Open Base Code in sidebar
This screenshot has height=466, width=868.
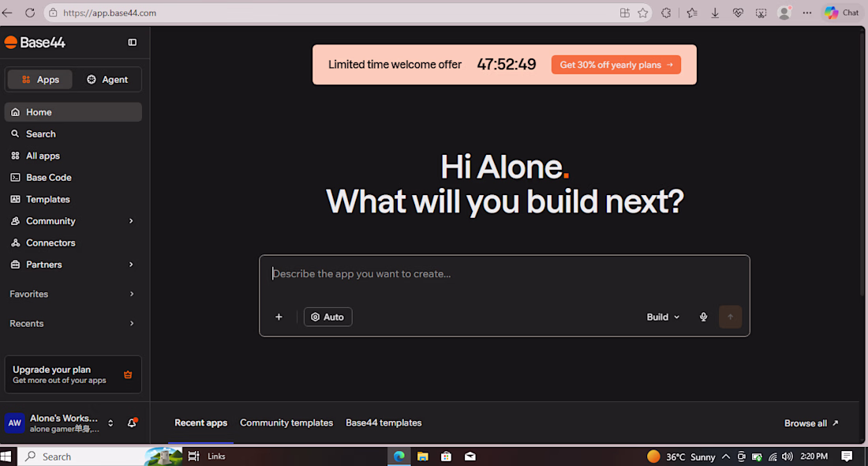coord(73,177)
